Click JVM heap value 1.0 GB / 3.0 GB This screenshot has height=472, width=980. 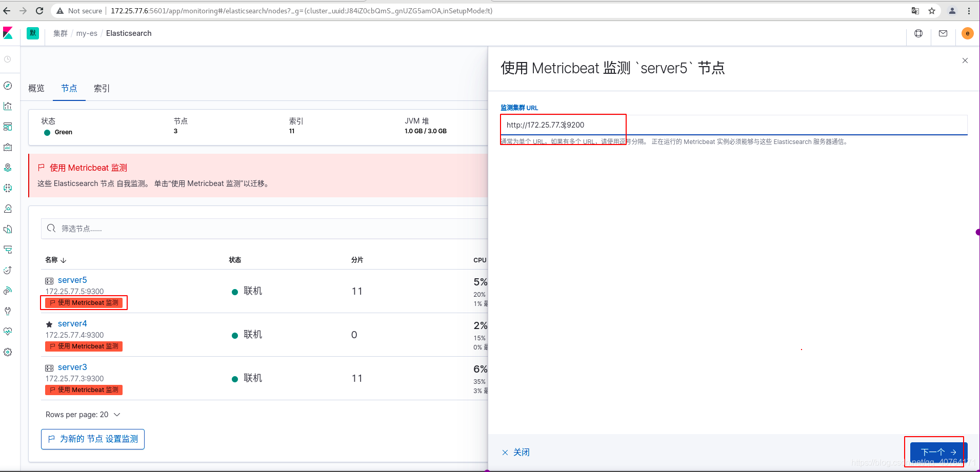[426, 131]
